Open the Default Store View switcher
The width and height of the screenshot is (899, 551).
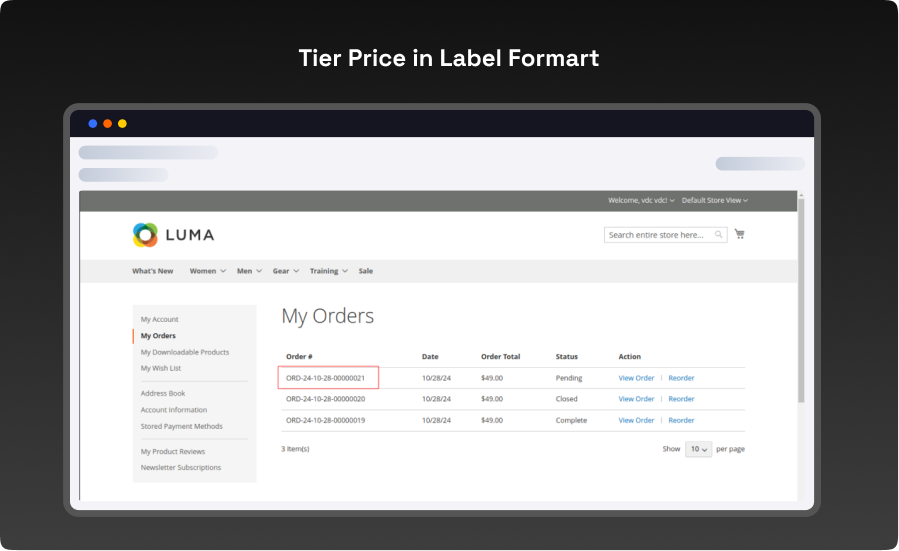714,200
